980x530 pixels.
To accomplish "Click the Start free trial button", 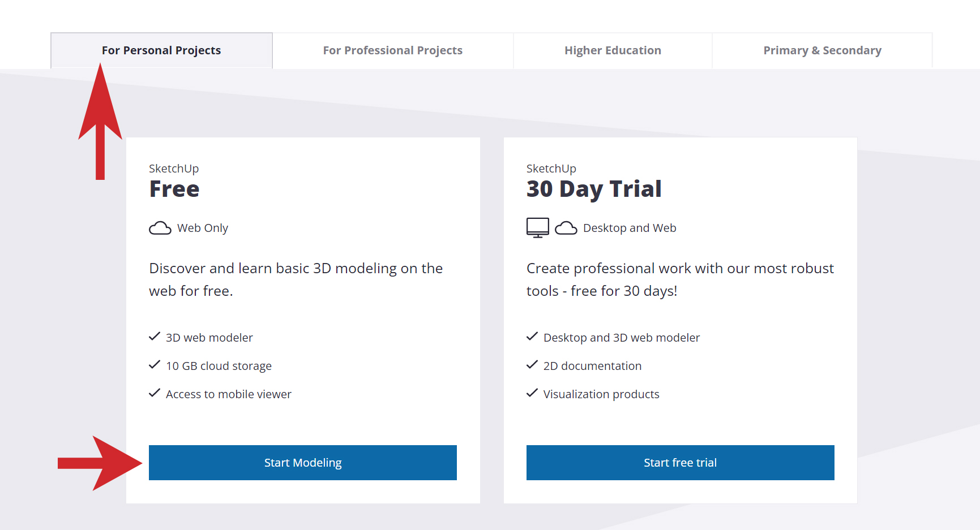I will click(x=681, y=463).
